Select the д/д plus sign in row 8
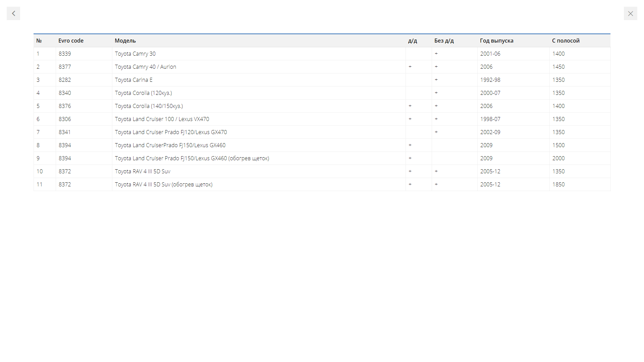644x362 pixels. (x=410, y=145)
